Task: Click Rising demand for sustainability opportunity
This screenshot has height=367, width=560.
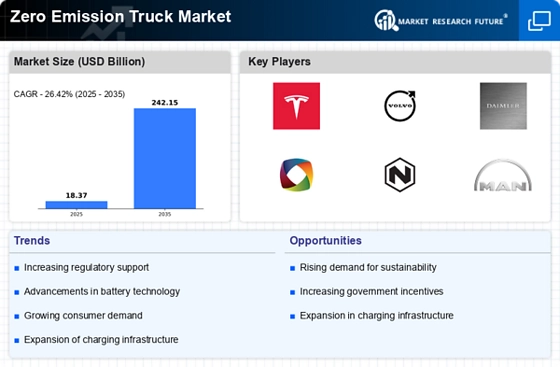Action: pyautogui.click(x=368, y=267)
